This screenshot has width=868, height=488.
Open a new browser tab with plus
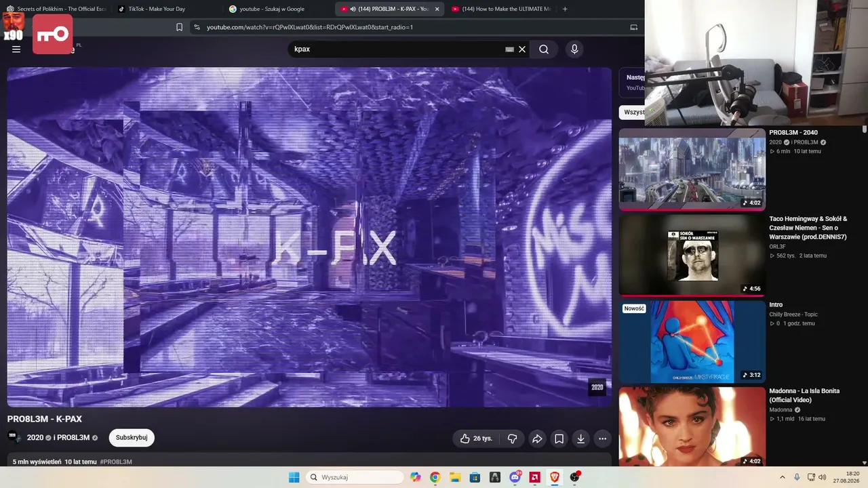tap(565, 9)
